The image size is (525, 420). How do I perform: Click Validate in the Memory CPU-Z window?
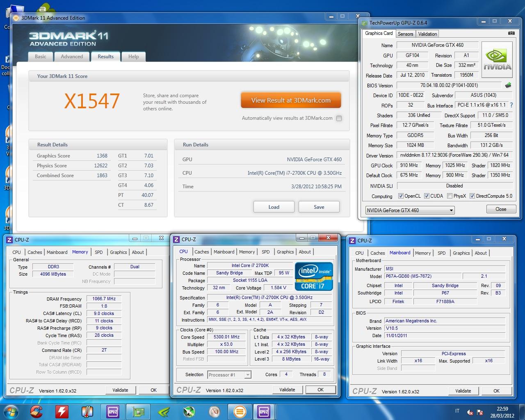pos(120,390)
